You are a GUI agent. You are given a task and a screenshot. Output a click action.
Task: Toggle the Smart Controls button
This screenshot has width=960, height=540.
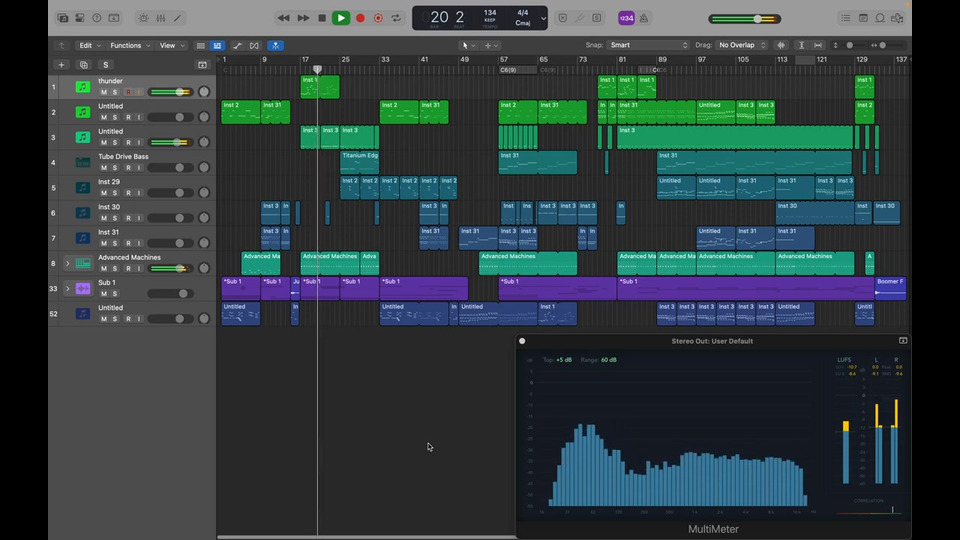tap(143, 18)
